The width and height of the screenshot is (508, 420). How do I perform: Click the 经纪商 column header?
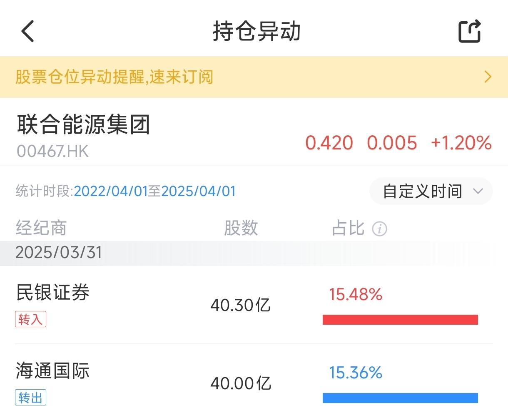tap(41, 228)
